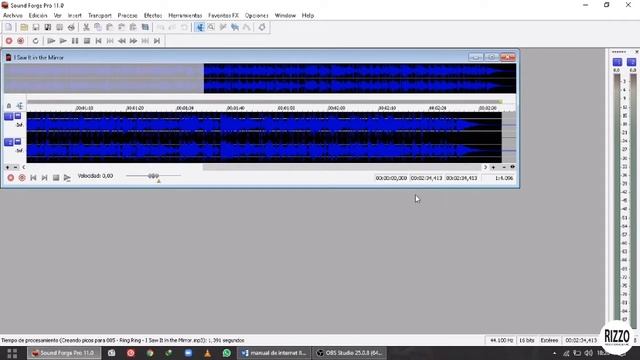Image resolution: width=640 pixels, height=360 pixels.
Task: Open WhatsApp icon on the taskbar
Action: 227,353
